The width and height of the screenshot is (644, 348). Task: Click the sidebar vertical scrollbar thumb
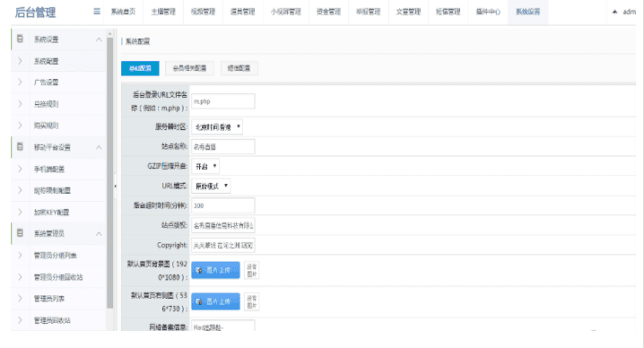pos(109,172)
